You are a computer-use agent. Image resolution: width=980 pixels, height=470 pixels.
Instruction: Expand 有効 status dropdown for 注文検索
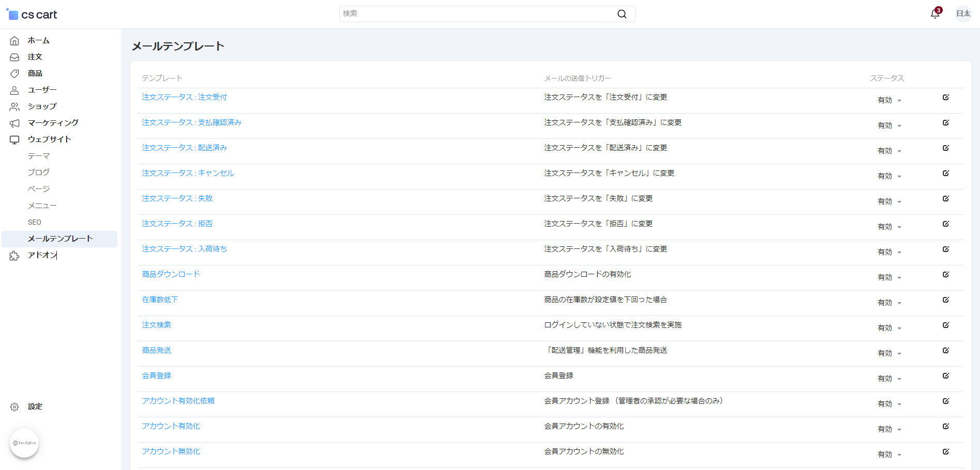(889, 328)
